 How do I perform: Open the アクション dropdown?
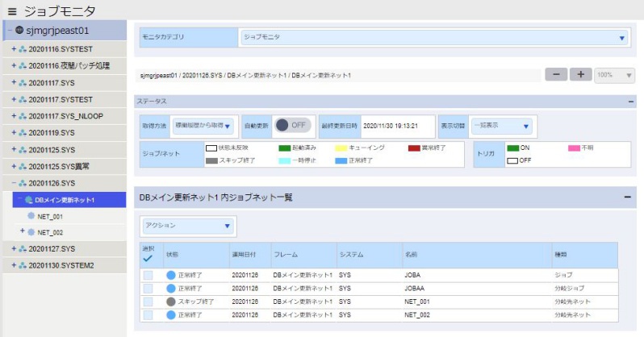coord(188,226)
